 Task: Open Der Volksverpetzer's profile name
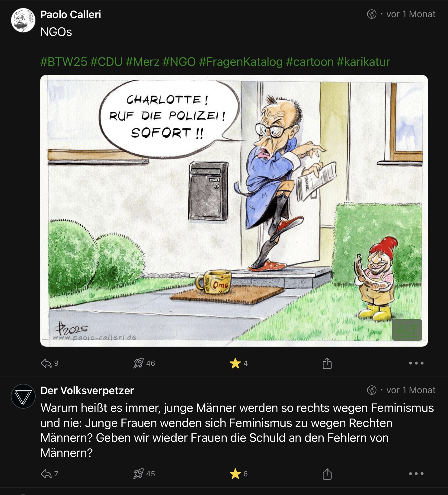[87, 391]
